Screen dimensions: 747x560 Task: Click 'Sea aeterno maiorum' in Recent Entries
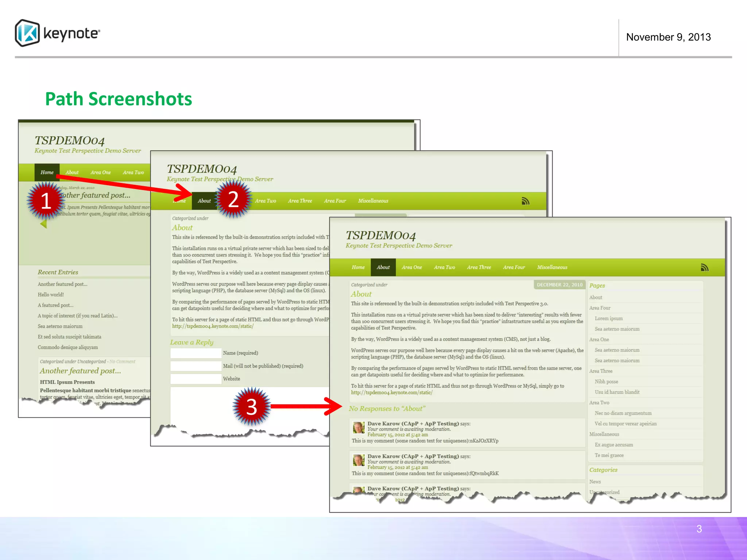60,326
